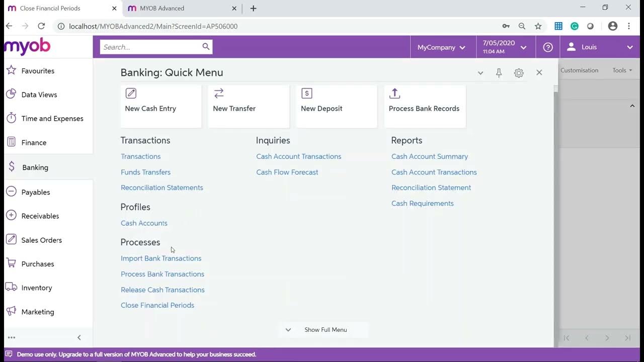Viewport: 644px width, 362px height.
Task: Click Process Bank Records tile
Action: pos(425,106)
